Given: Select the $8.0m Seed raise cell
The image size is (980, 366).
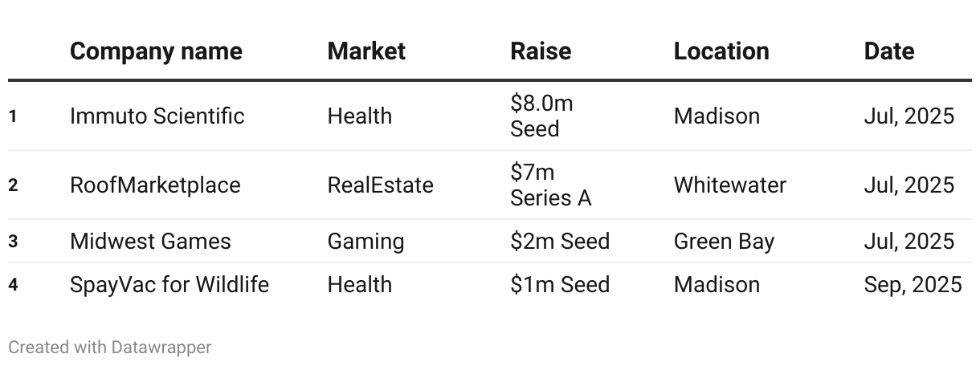Looking at the screenshot, I should (x=541, y=116).
